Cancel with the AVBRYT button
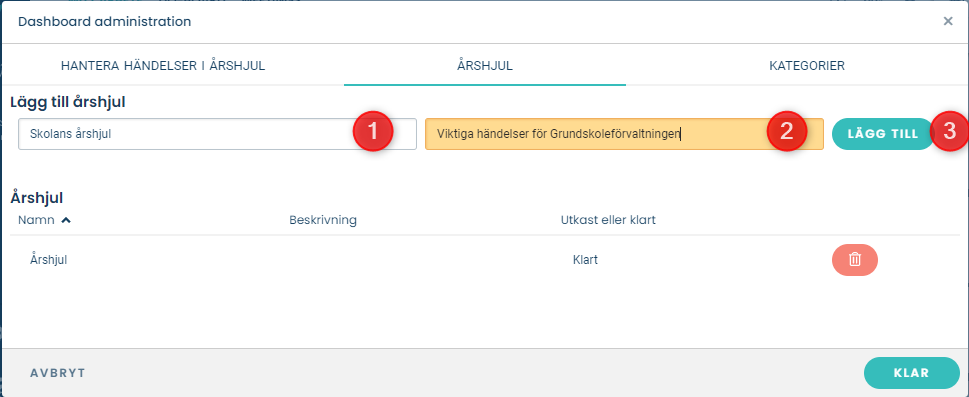Image resolution: width=969 pixels, height=397 pixels. (x=57, y=373)
